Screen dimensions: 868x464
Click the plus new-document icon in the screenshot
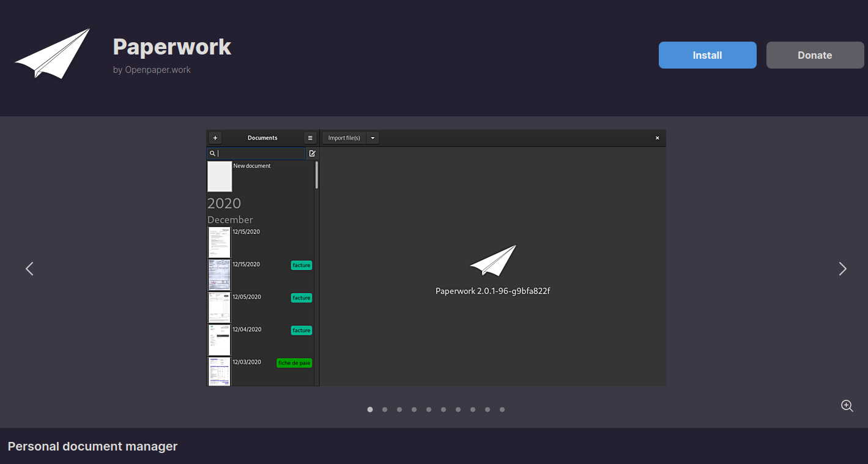pos(215,138)
